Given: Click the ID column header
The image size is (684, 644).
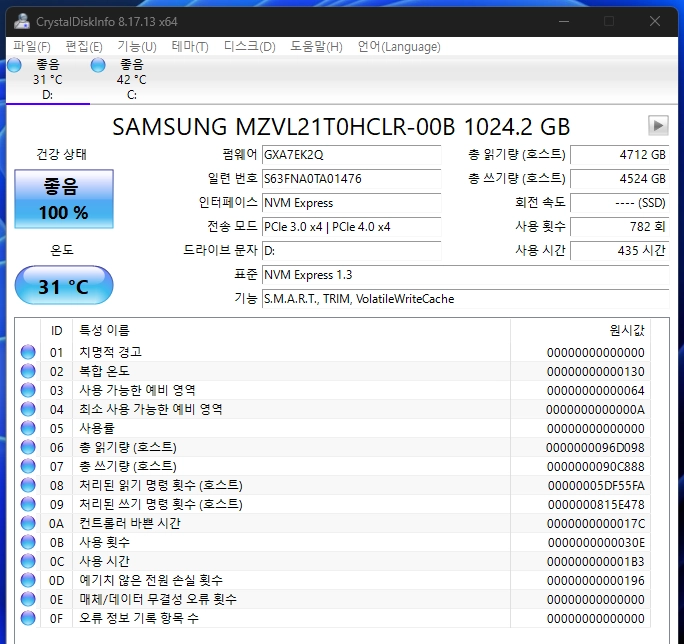Looking at the screenshot, I should (56, 330).
